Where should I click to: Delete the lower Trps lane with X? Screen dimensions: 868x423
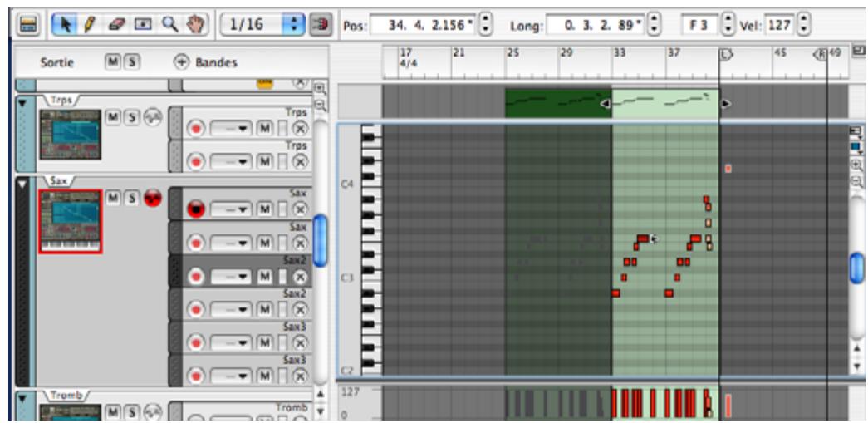click(x=300, y=160)
